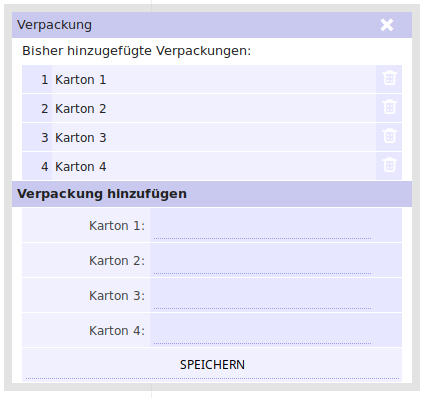Delete Karton 2 with its trash icon
The width and height of the screenshot is (424, 398).
[389, 108]
